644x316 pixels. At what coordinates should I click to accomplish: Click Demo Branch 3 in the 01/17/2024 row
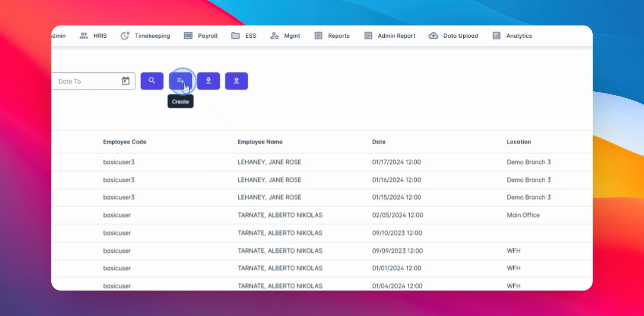point(529,162)
